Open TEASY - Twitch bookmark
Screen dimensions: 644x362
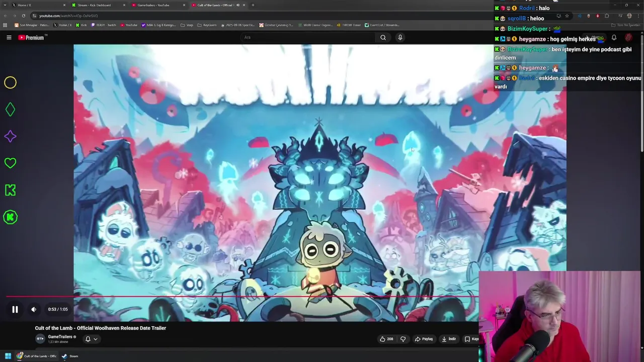[104, 25]
